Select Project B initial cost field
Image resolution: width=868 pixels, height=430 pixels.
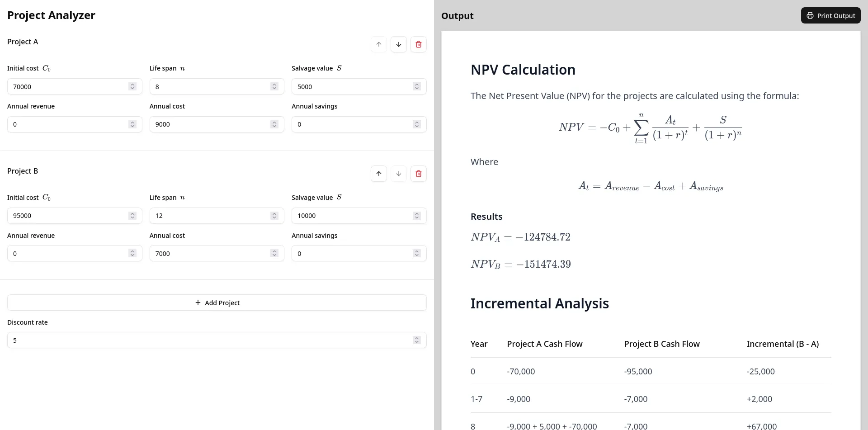coord(63,216)
